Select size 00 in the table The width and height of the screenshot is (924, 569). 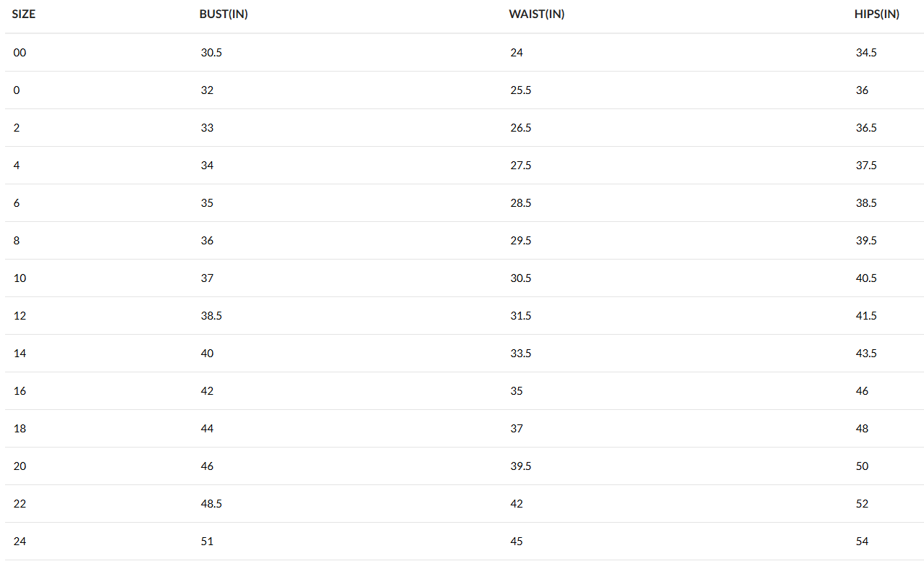(x=20, y=53)
